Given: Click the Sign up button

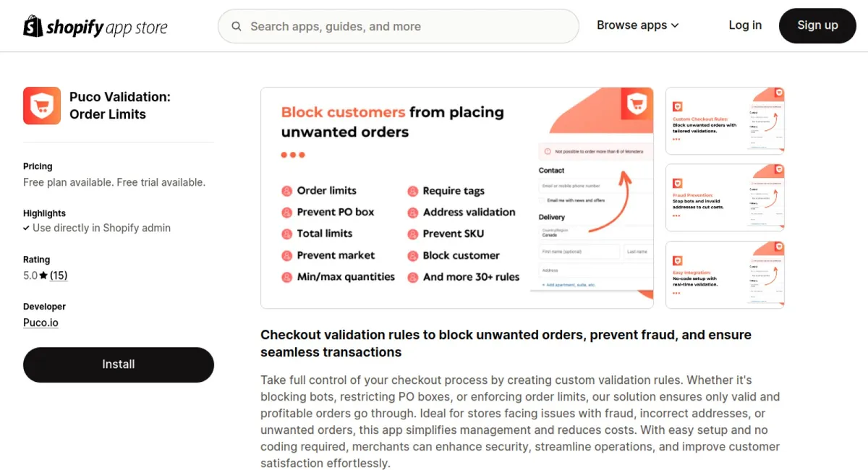Looking at the screenshot, I should click(x=817, y=25).
